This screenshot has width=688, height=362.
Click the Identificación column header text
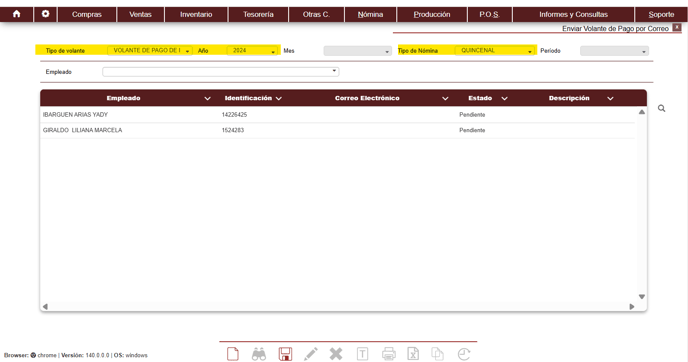point(248,98)
